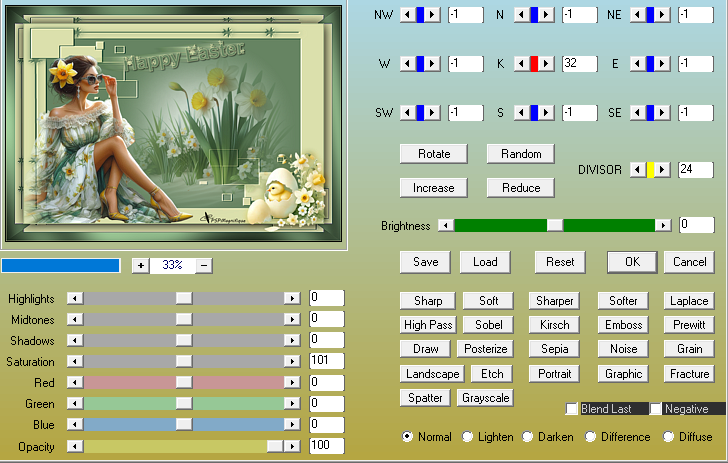The height and width of the screenshot is (463, 728).
Task: Increase DIVISOR with its right arrow
Action: (662, 170)
